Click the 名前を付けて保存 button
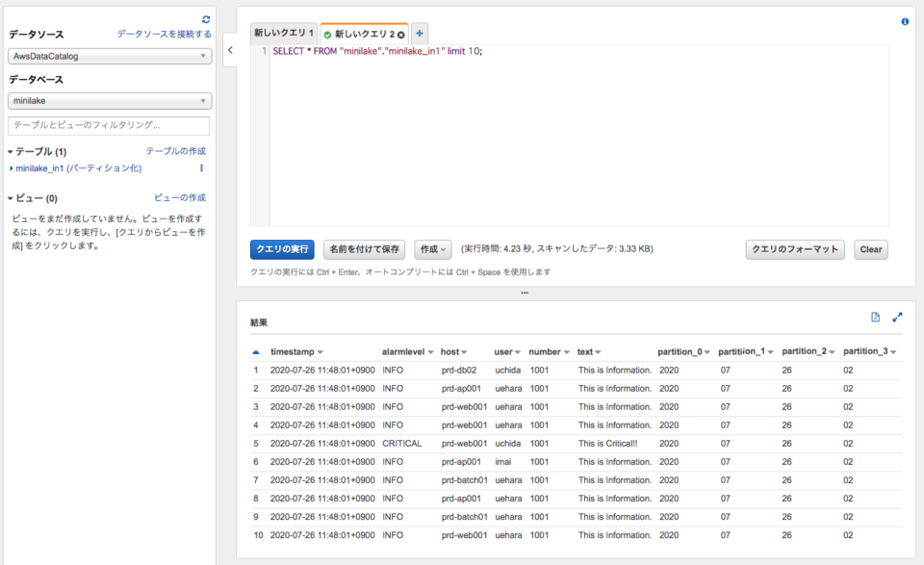Image resolution: width=924 pixels, height=565 pixels. click(x=364, y=249)
